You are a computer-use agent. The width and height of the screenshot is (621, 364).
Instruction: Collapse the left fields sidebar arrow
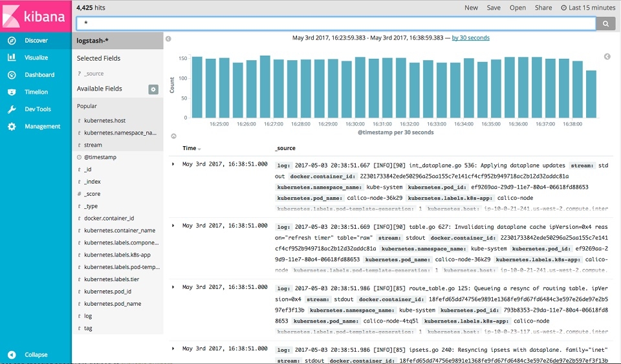pos(168,39)
